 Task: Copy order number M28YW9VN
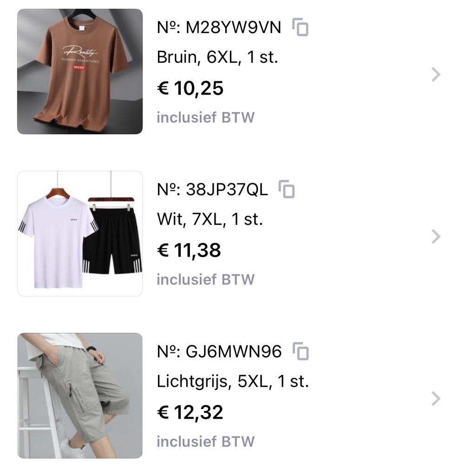click(300, 27)
